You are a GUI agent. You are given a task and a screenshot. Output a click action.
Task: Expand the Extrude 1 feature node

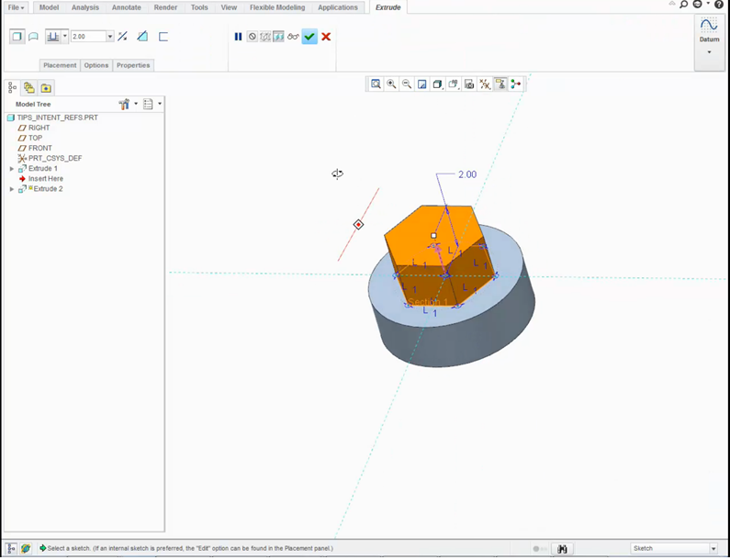(12, 169)
